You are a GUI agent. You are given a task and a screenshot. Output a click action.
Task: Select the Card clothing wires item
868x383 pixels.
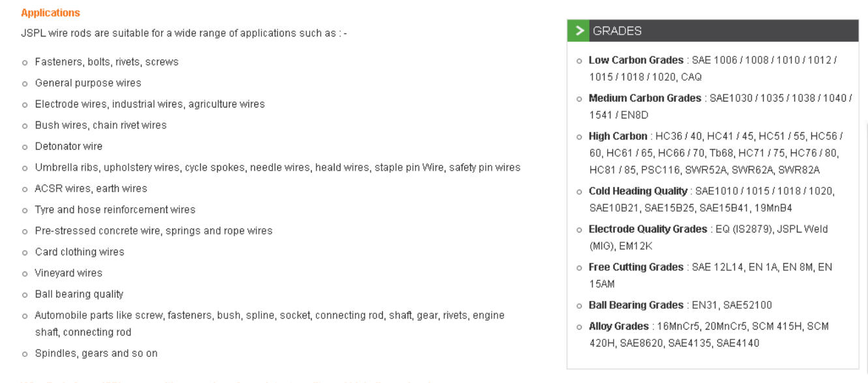(x=79, y=252)
